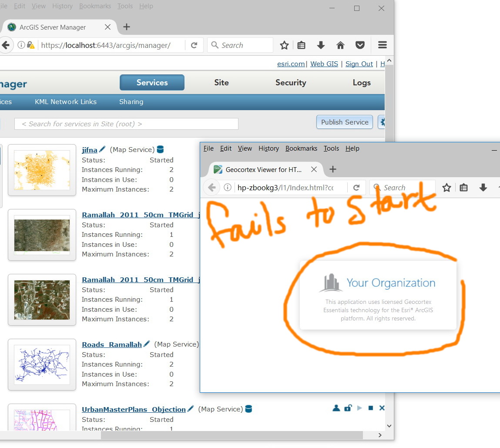Click lock warning icon in ArcGIS address bar
The height and width of the screenshot is (448, 500).
(x=30, y=45)
